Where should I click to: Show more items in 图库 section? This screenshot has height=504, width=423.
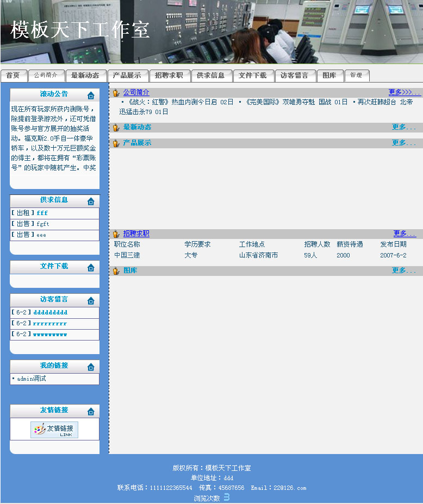403,270
